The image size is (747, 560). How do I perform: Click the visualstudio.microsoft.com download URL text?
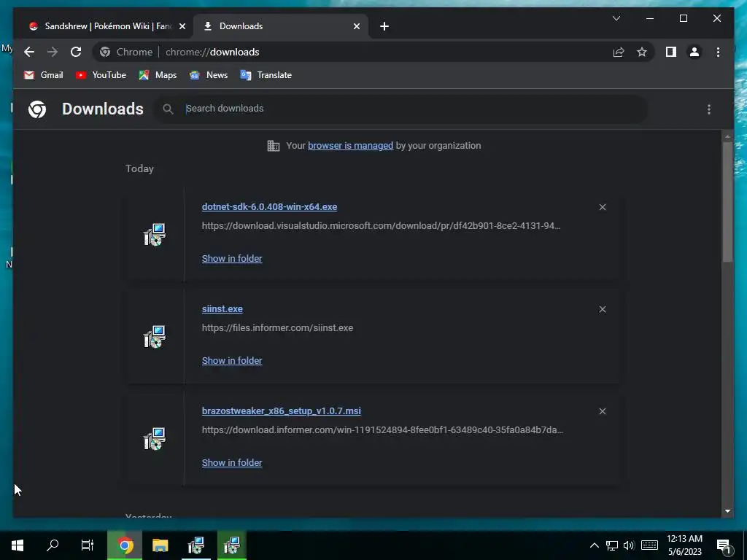coord(381,226)
